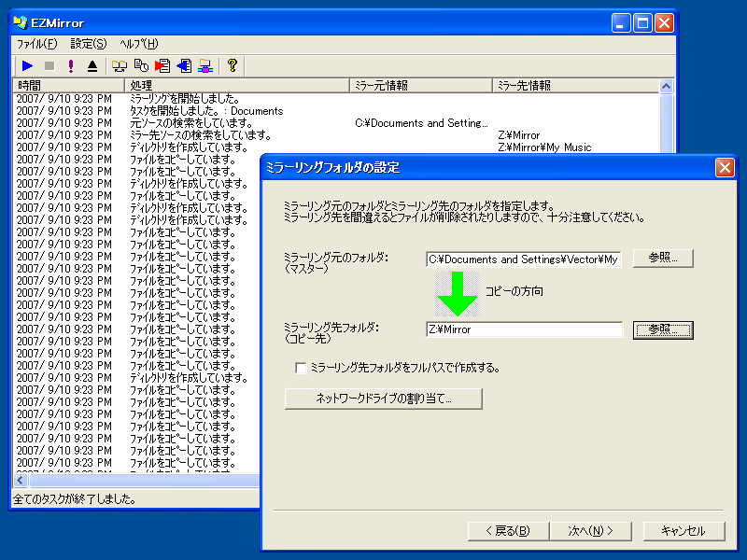
Task: Click the red arrow document toolbar icon
Action: [x=162, y=65]
